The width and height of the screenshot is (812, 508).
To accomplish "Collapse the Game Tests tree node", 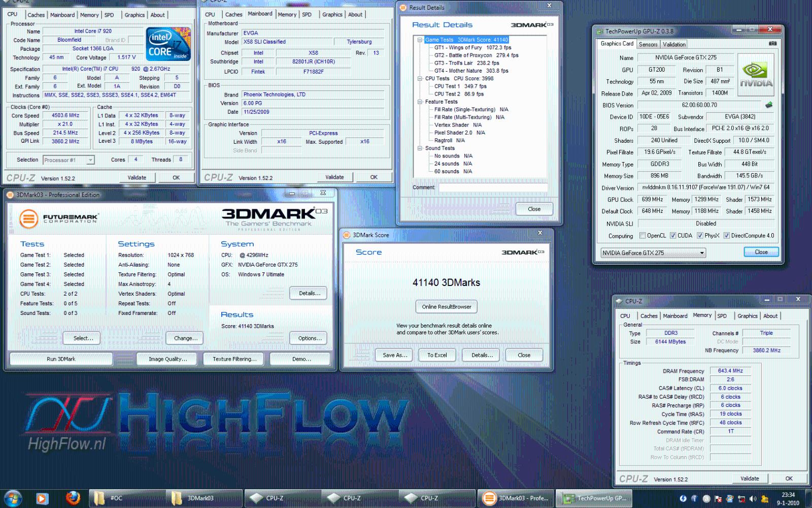I will [x=420, y=40].
